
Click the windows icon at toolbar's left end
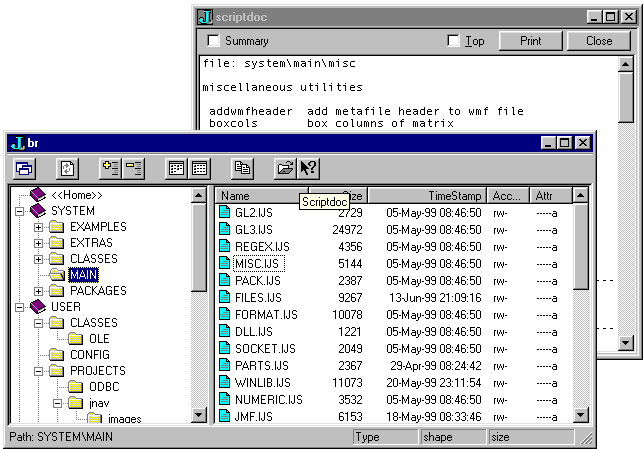point(24,169)
